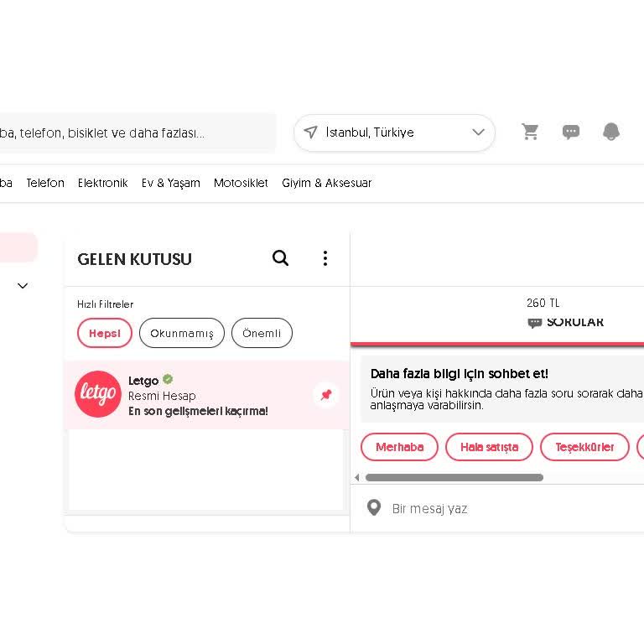Filter messages by Okunmamış
This screenshot has height=644, width=644.
182,333
